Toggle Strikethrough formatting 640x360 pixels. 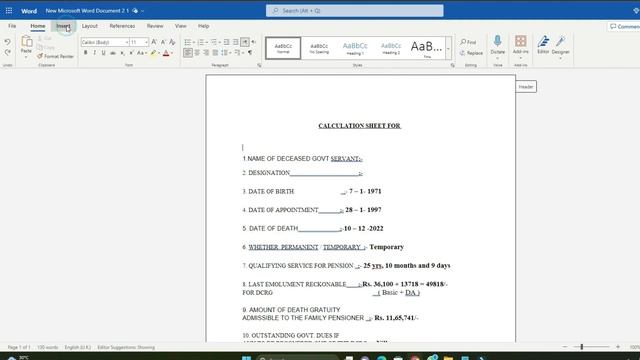113,53
